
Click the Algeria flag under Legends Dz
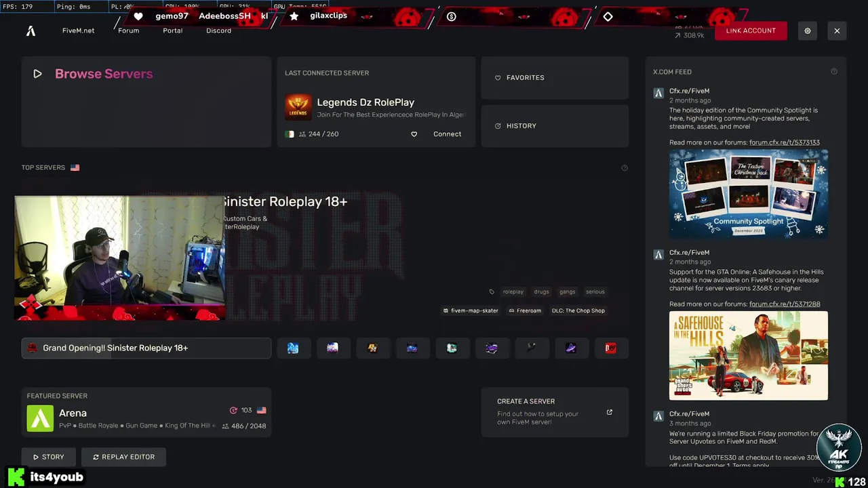point(290,134)
